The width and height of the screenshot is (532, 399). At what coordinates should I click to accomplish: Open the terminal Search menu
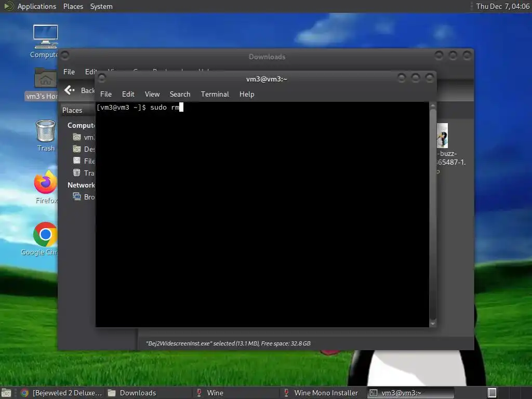(x=180, y=95)
